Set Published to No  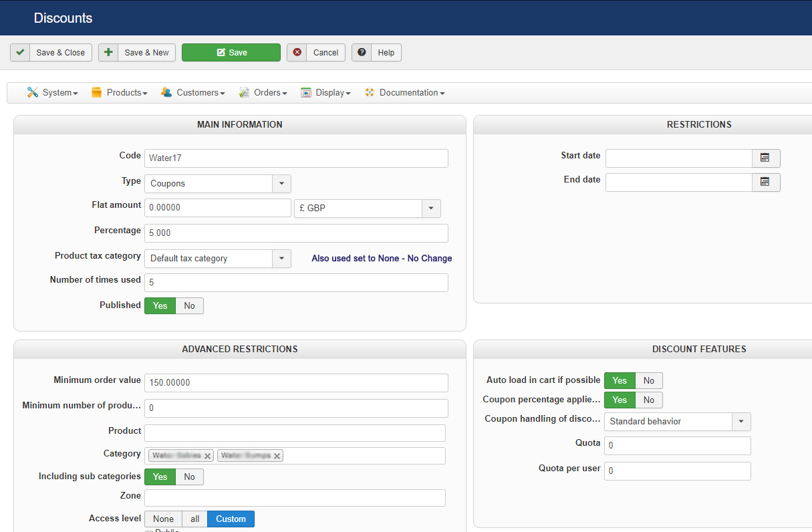coord(190,305)
